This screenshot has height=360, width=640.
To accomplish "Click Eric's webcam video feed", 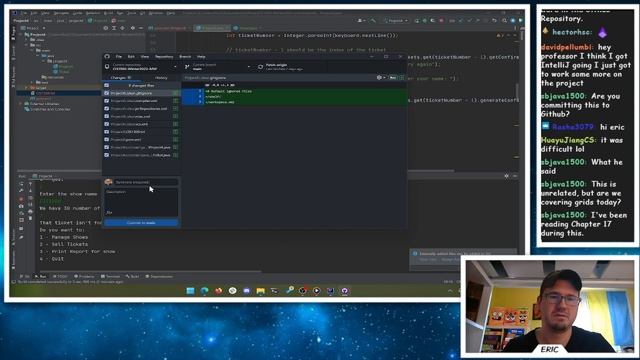I will [x=549, y=306].
